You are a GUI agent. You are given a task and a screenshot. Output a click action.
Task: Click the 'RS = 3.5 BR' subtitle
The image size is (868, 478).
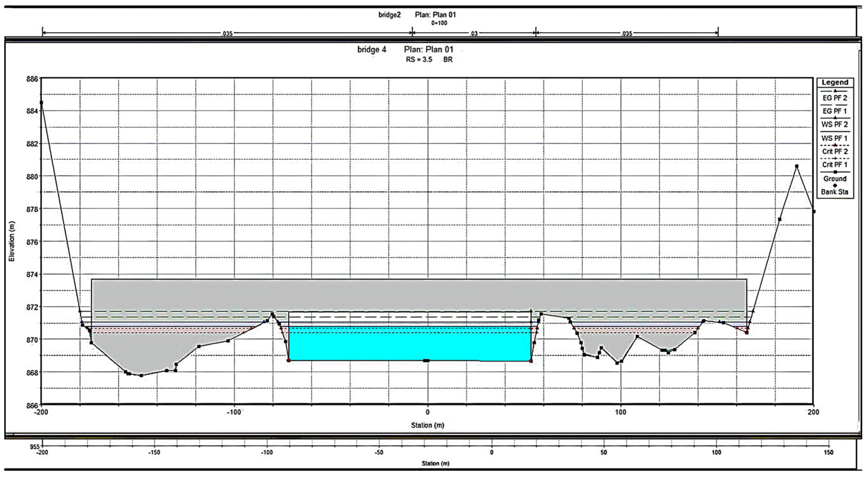[429, 60]
